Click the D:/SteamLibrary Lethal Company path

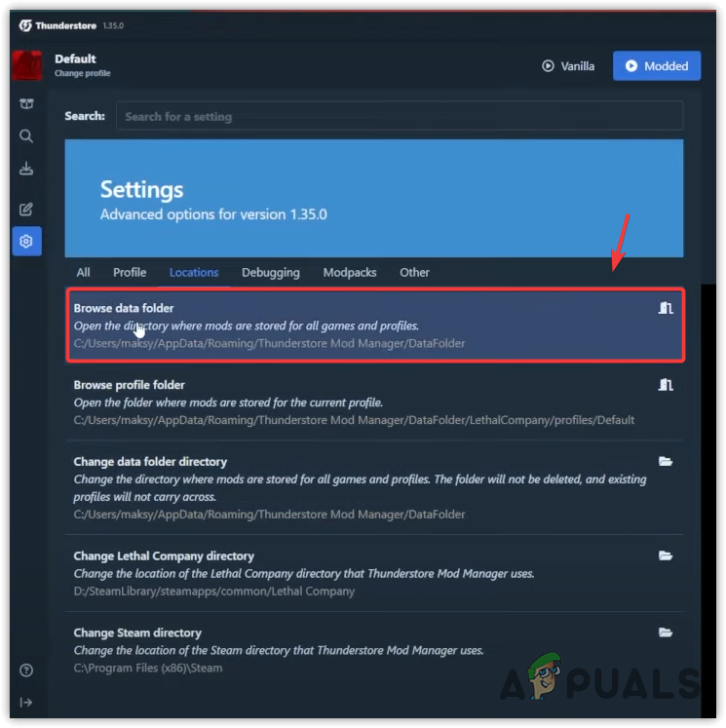tap(214, 591)
